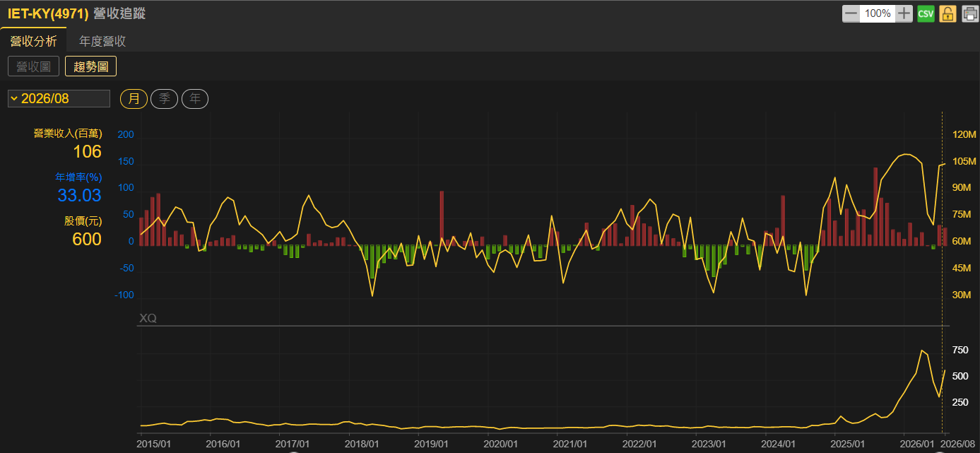Click the 105M right axis label
980x453 pixels.
[x=964, y=161]
